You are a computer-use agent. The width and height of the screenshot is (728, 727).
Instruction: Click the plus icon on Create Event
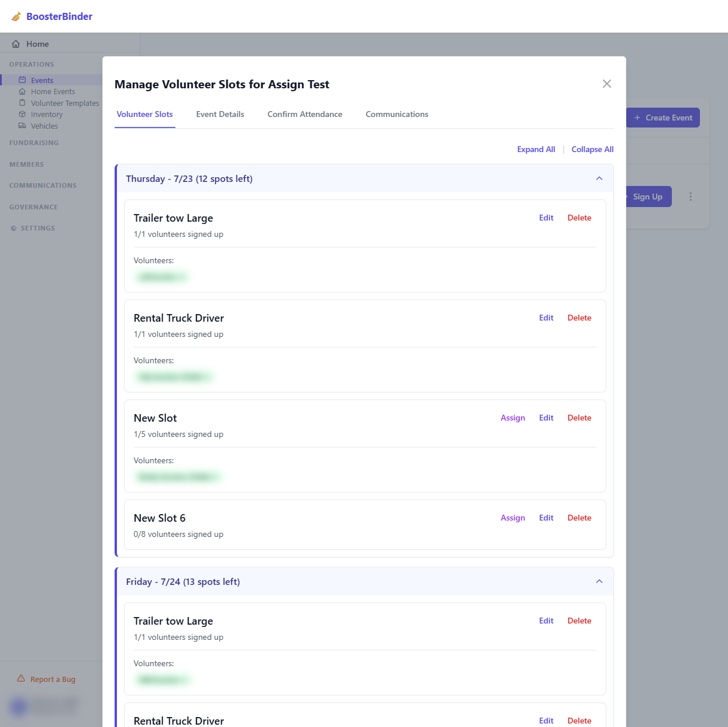click(637, 118)
